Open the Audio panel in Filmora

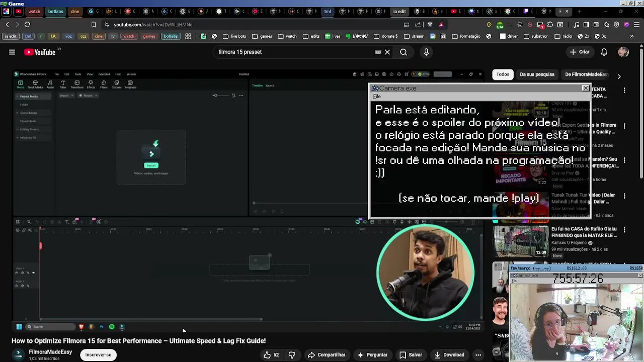pos(50,84)
